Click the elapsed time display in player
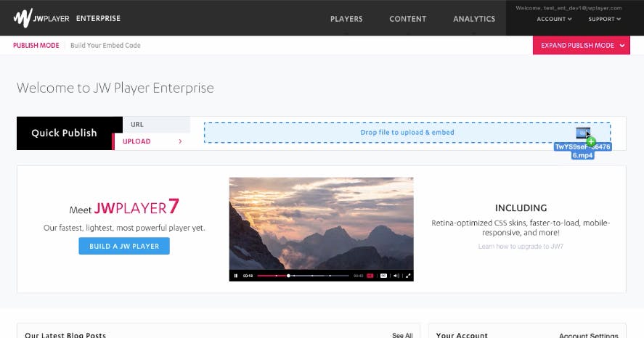 click(x=248, y=276)
